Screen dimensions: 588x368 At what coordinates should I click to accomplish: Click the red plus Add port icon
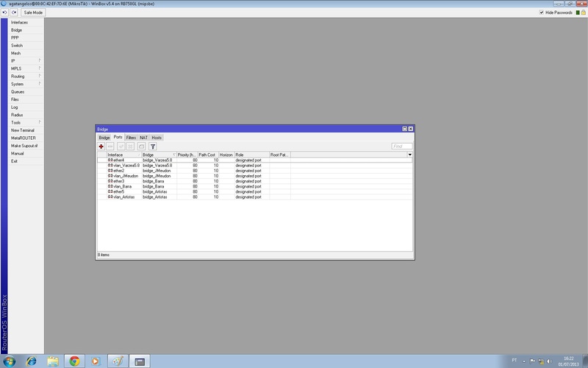click(x=101, y=146)
